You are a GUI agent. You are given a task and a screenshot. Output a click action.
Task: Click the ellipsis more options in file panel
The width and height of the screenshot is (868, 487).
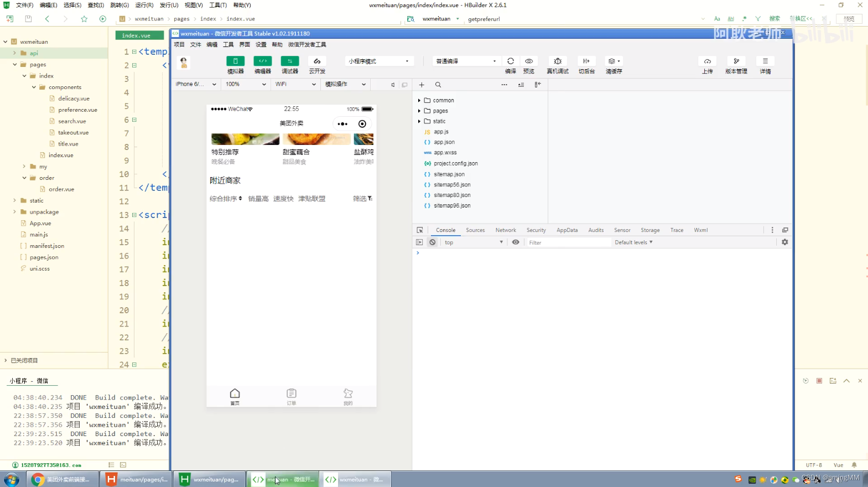504,85
